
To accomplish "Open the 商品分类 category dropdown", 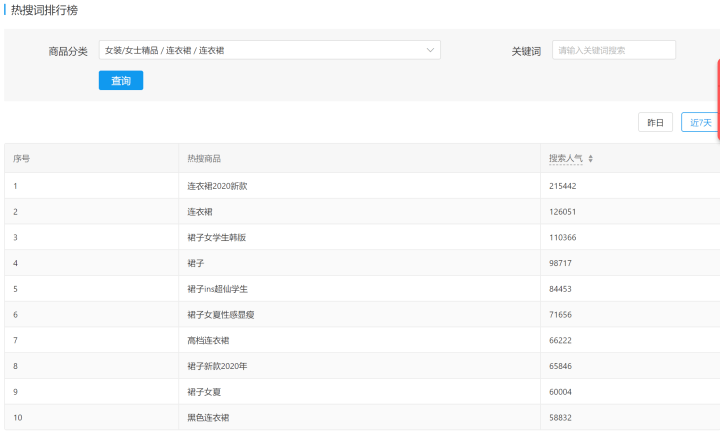I will [x=269, y=50].
